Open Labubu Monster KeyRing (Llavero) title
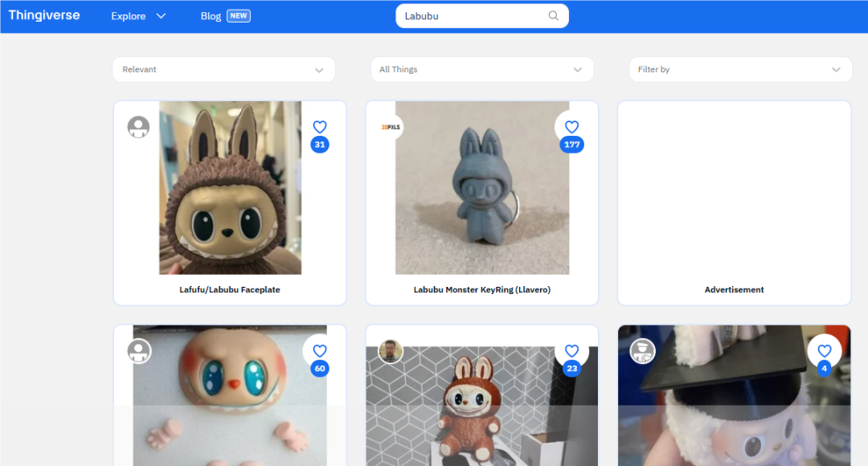This screenshot has height=466, width=868. pyautogui.click(x=482, y=289)
